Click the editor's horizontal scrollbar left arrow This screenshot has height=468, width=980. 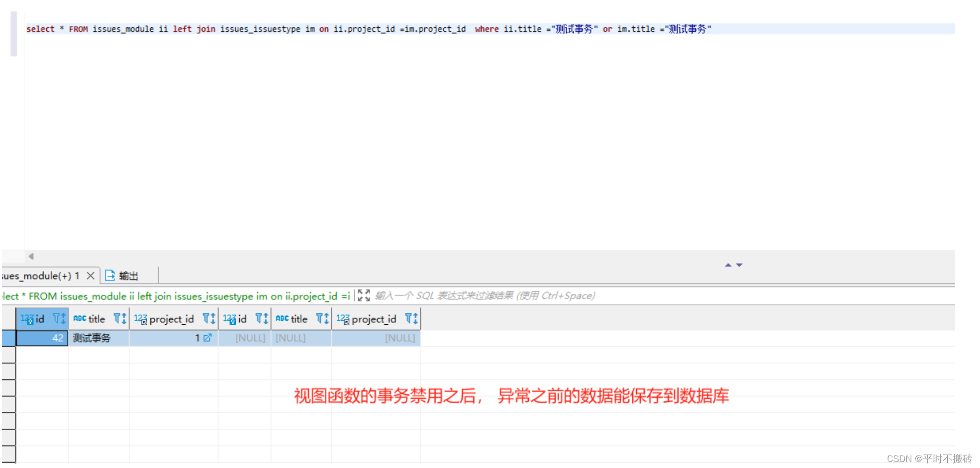coord(31,256)
